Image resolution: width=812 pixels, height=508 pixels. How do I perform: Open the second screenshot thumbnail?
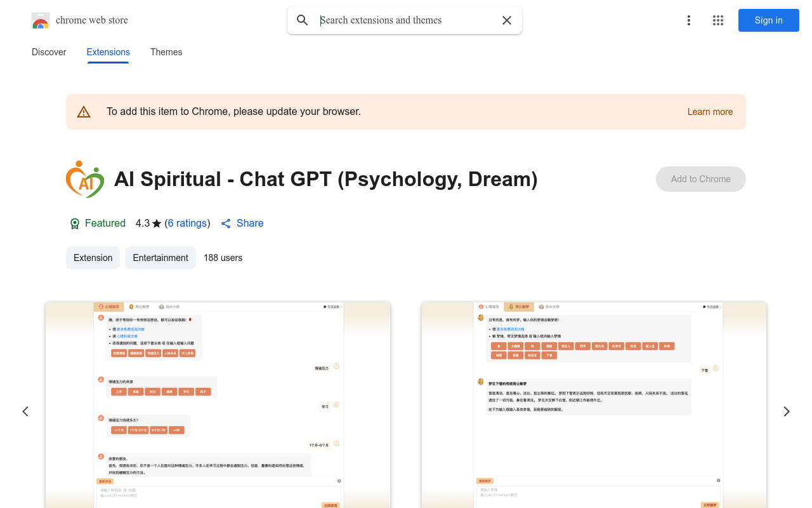coord(594,405)
